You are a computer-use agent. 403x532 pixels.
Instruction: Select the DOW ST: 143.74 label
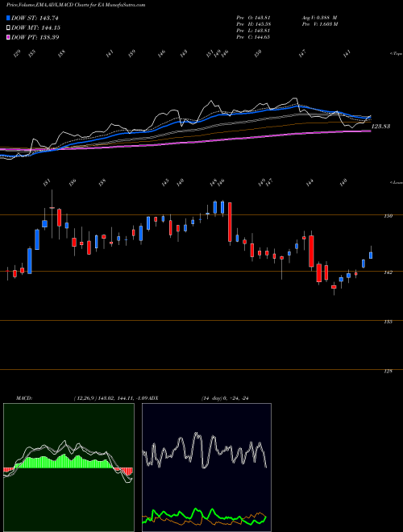(x=35, y=18)
